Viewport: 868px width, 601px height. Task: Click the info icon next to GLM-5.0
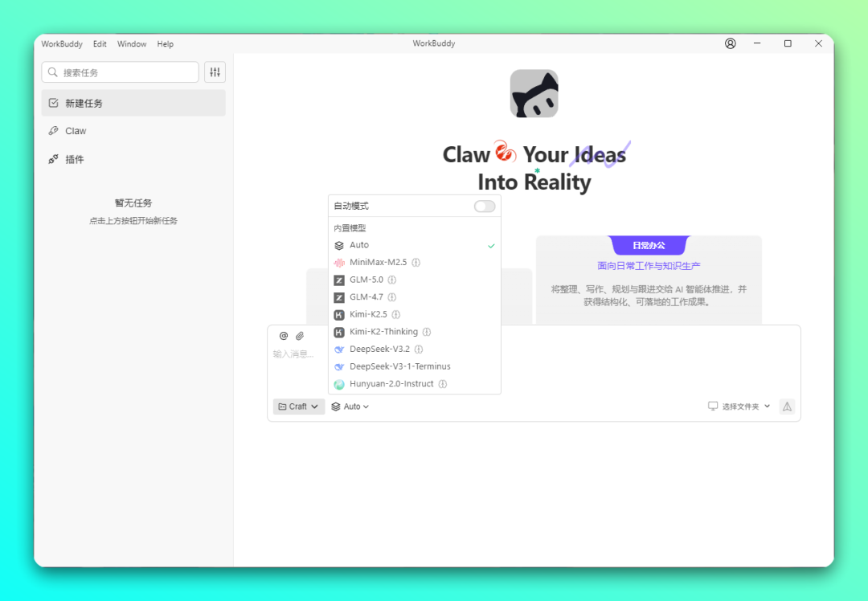click(x=391, y=280)
